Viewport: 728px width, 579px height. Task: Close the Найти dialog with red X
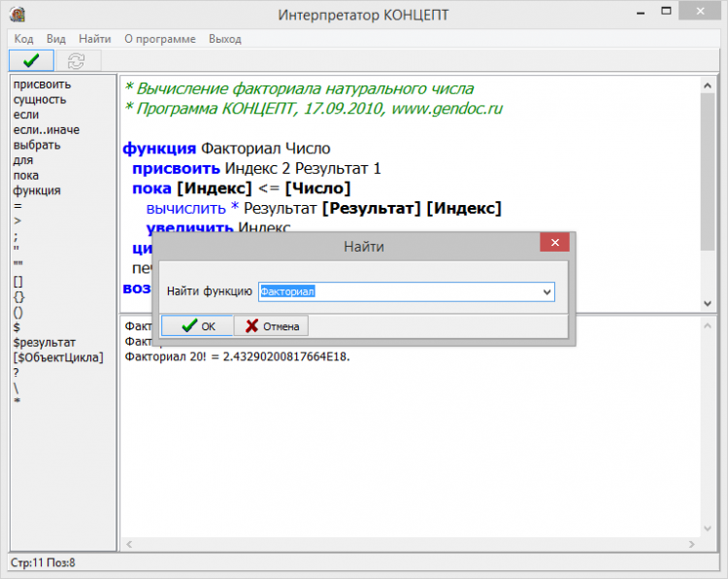tap(554, 242)
